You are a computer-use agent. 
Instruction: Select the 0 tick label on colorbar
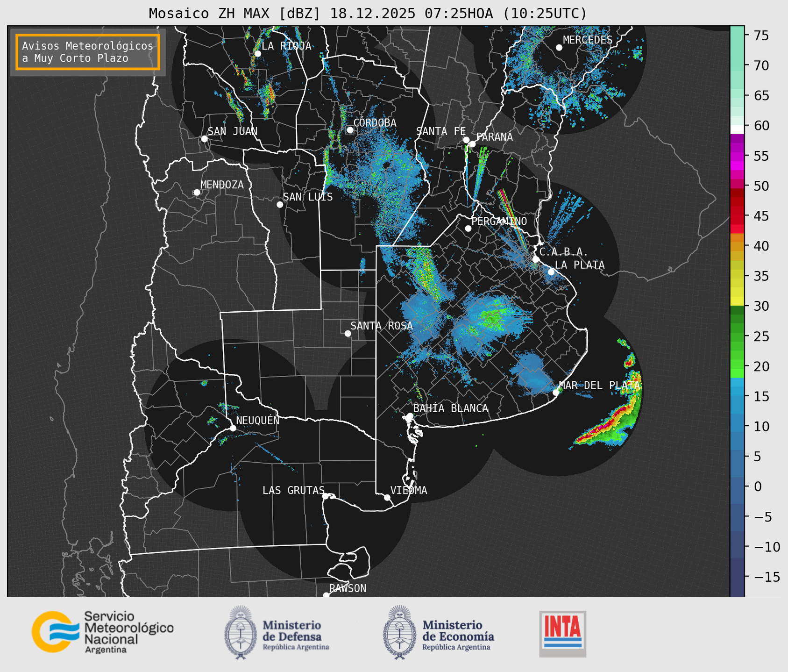pos(757,486)
